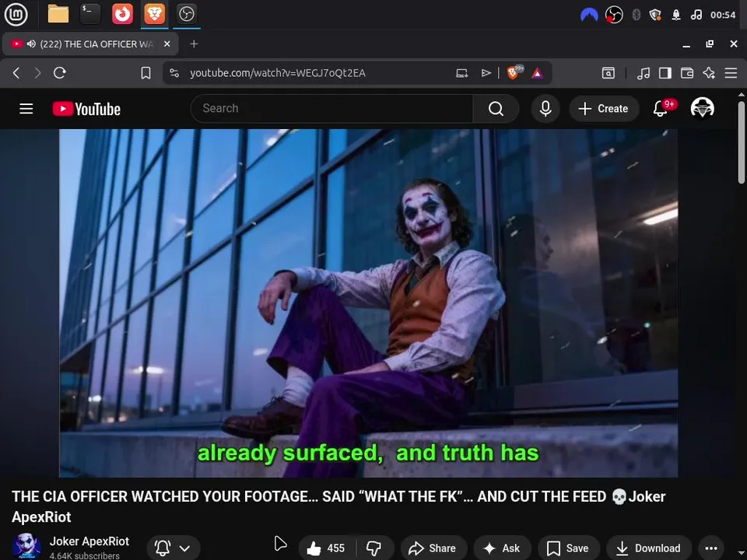Mute the tab using the speaker icon
This screenshot has height=560, width=747.
[x=31, y=44]
